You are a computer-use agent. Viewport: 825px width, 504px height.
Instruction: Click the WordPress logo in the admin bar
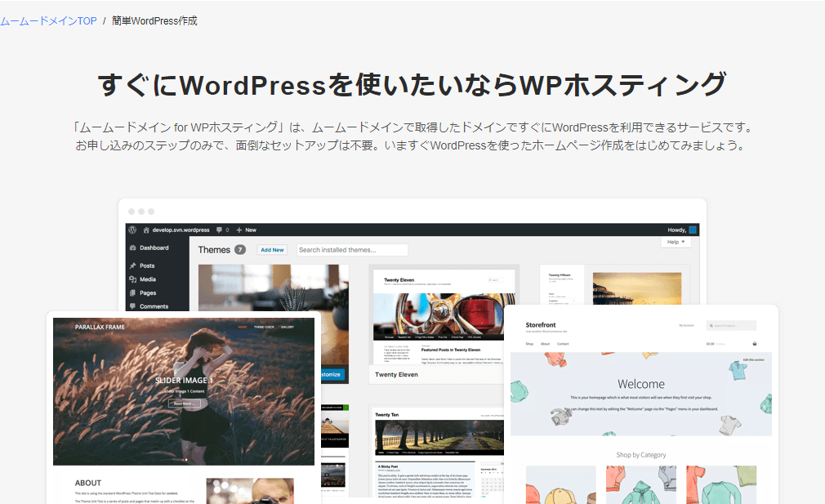click(132, 230)
